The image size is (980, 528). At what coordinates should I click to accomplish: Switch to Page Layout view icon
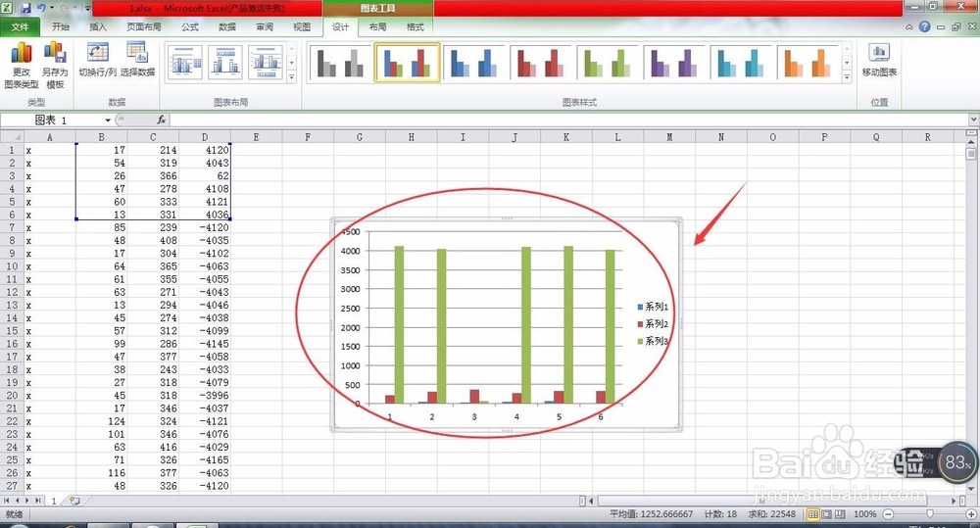(x=826, y=514)
